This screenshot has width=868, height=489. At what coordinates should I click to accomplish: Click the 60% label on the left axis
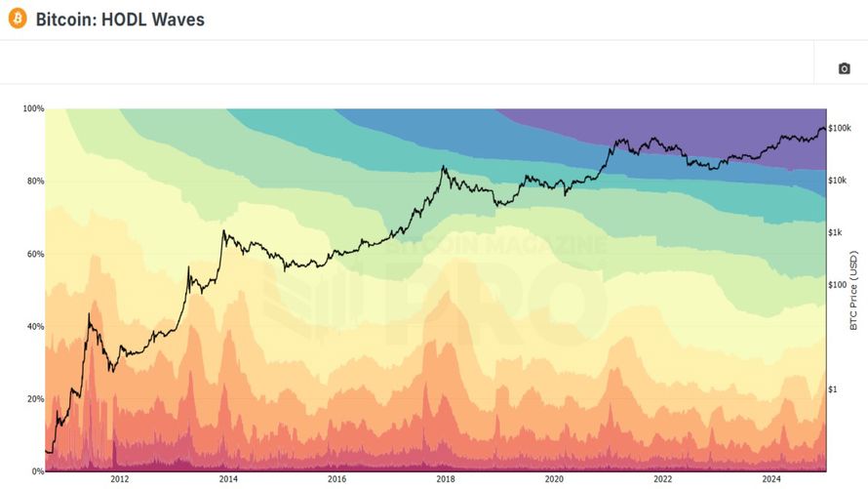point(35,254)
